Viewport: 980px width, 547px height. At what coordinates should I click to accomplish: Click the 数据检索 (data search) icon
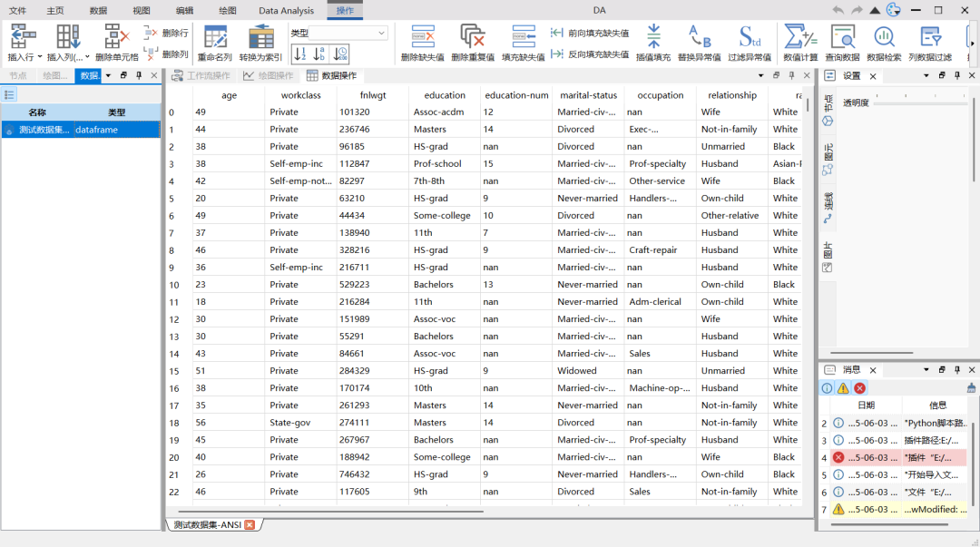click(884, 37)
